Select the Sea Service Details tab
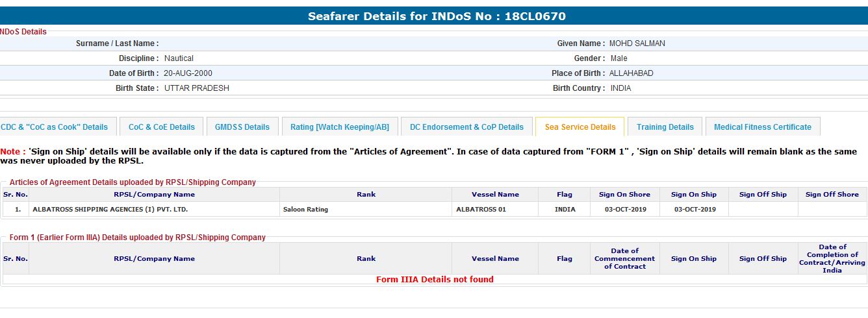 click(580, 127)
